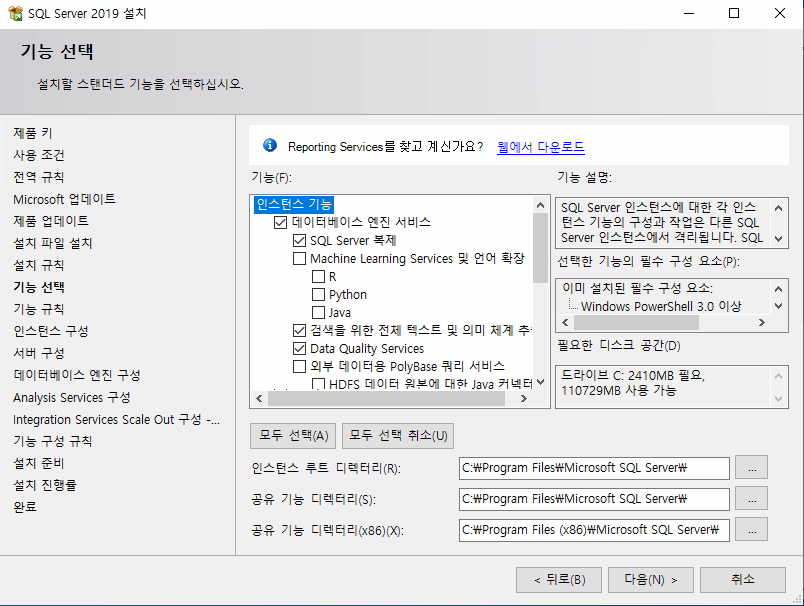This screenshot has height=606, width=804.
Task: Browse for 인스턴스 루트 디렉터리 folder
Action: click(752, 468)
